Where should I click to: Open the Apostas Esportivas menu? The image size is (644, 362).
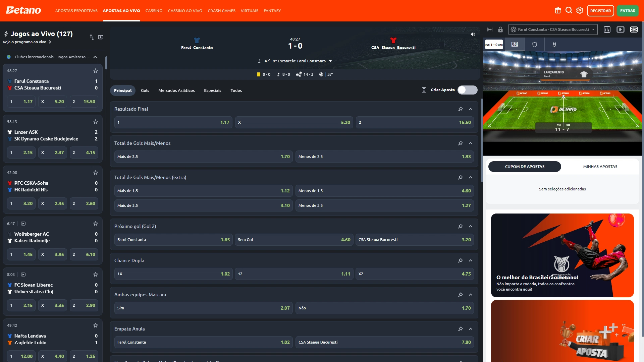click(x=76, y=11)
